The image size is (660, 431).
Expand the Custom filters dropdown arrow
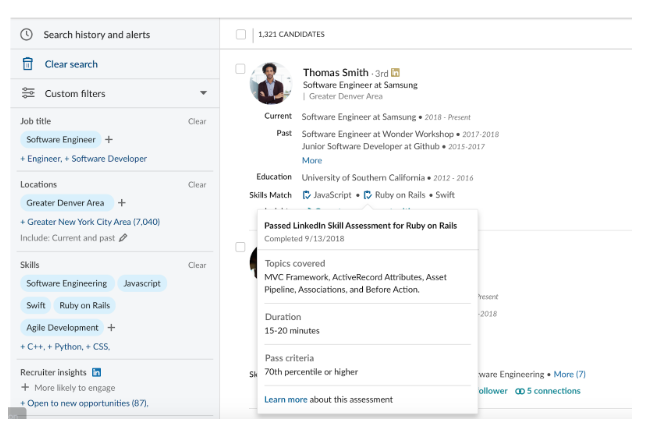[203, 93]
